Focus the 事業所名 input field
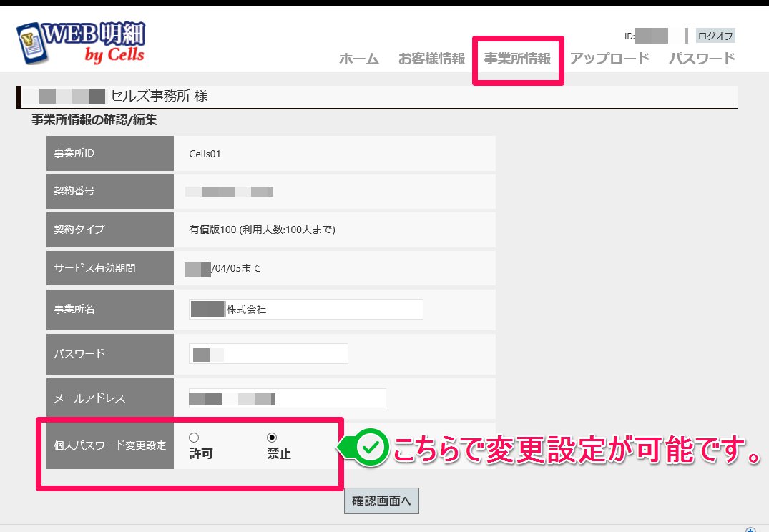Image resolution: width=769 pixels, height=532 pixels. point(306,310)
